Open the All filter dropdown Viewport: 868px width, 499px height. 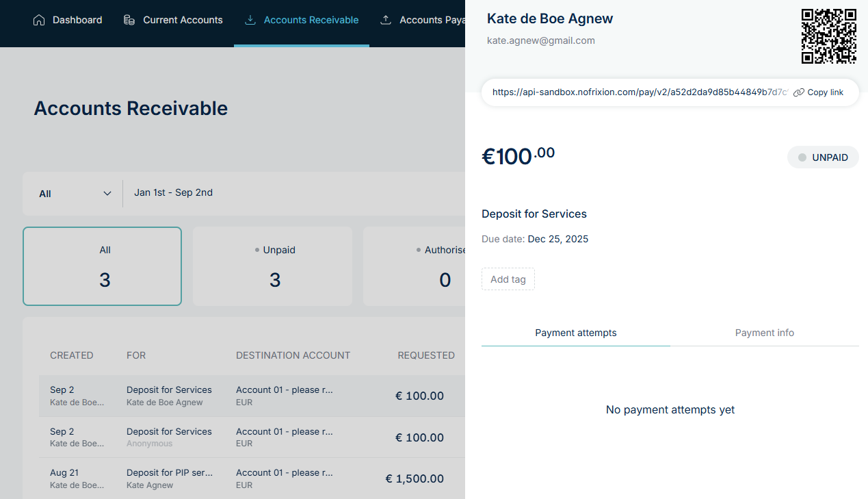point(75,194)
